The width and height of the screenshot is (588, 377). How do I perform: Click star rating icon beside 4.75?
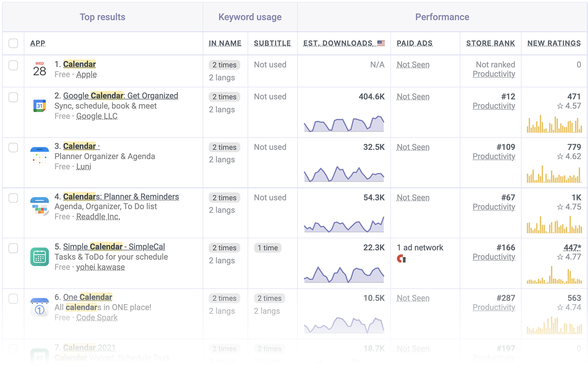560,207
